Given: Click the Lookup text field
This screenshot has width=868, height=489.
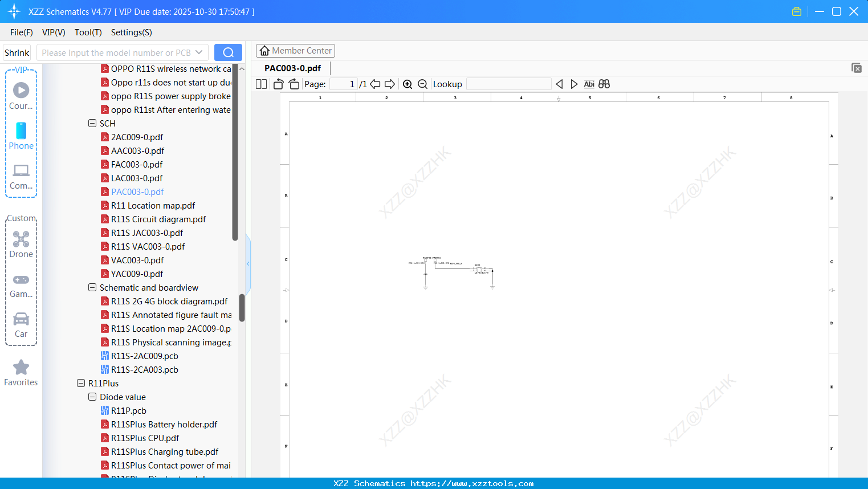Looking at the screenshot, I should pos(508,84).
